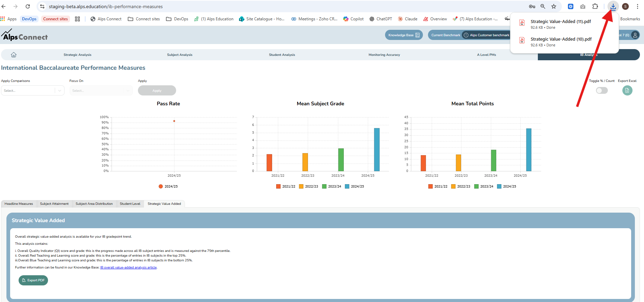Select the Student Level tab
The height and width of the screenshot is (302, 644).
tap(130, 204)
